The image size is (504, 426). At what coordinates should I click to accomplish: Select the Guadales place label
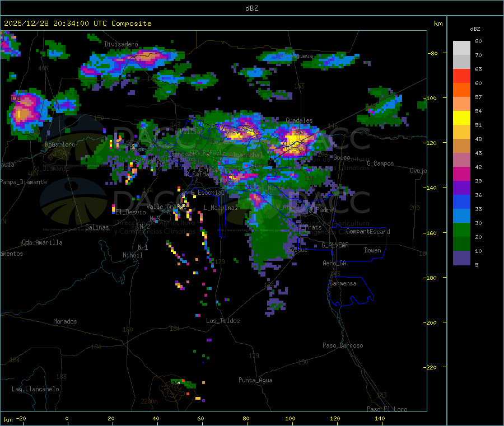pos(299,120)
